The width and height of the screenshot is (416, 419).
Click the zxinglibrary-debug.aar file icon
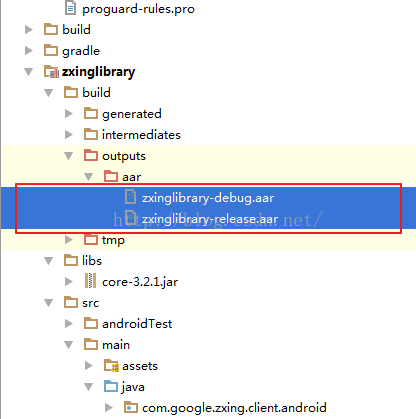point(130,197)
